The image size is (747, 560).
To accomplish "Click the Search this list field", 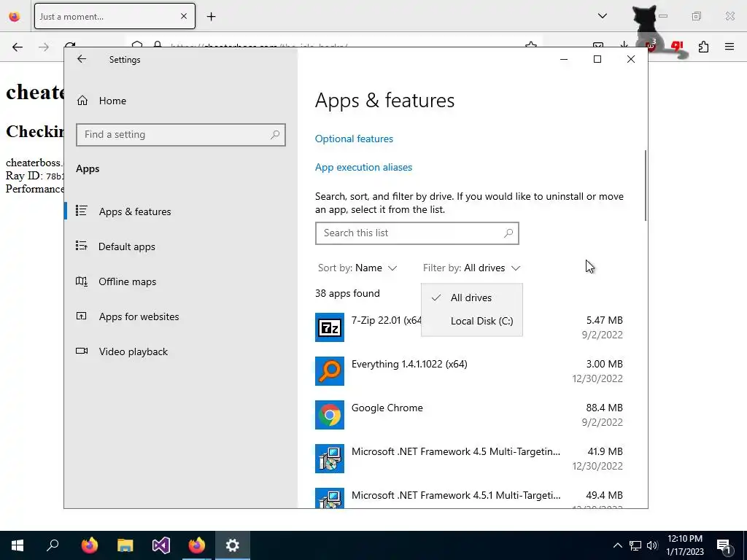I will point(417,233).
